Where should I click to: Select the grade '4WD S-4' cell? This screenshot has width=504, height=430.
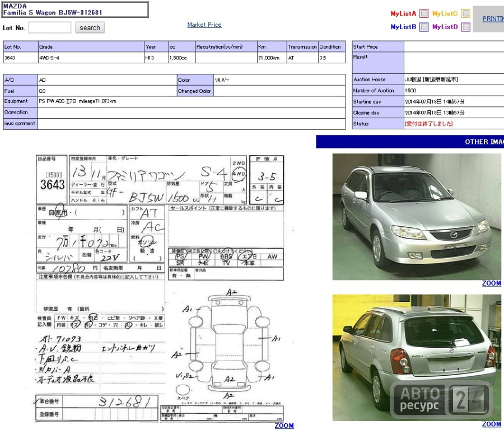tap(91, 58)
